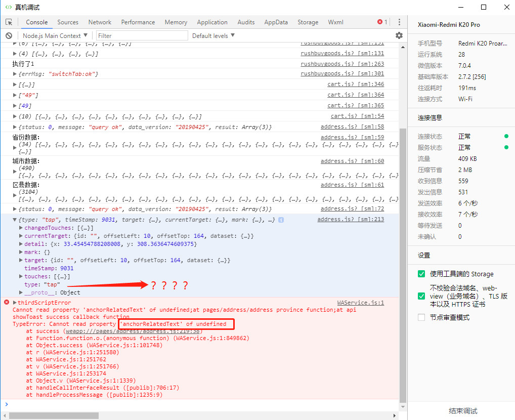Expand the target property arrow
Image resolution: width=515 pixels, height=420 pixels.
coord(21,260)
